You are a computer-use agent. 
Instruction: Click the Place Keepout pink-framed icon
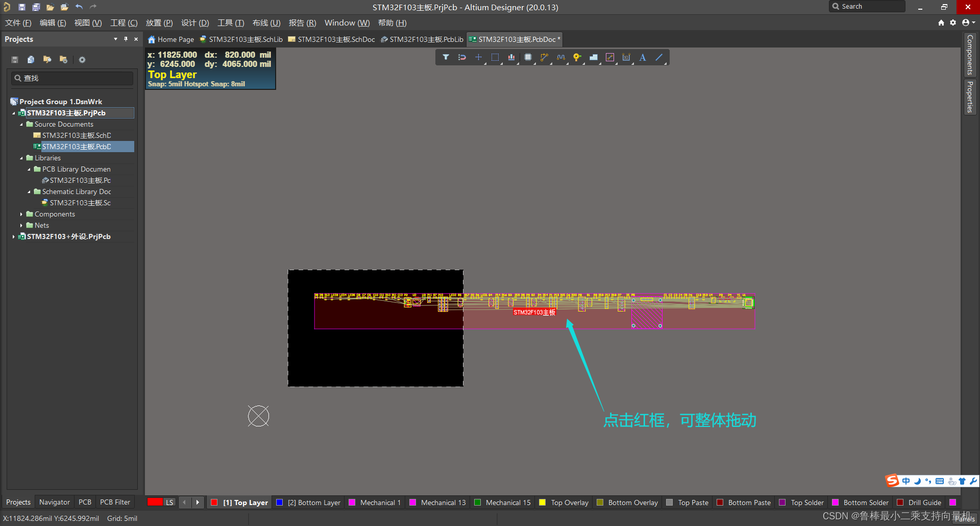609,57
